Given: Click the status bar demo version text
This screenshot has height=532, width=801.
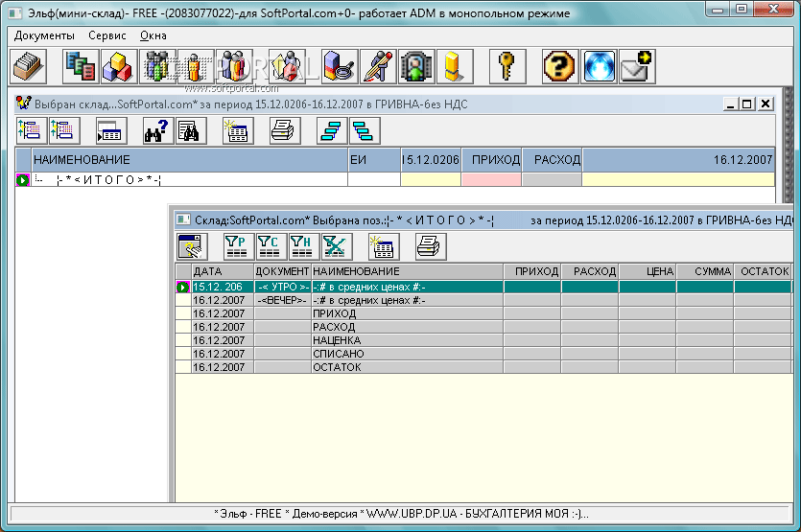Looking at the screenshot, I should pos(401,514).
